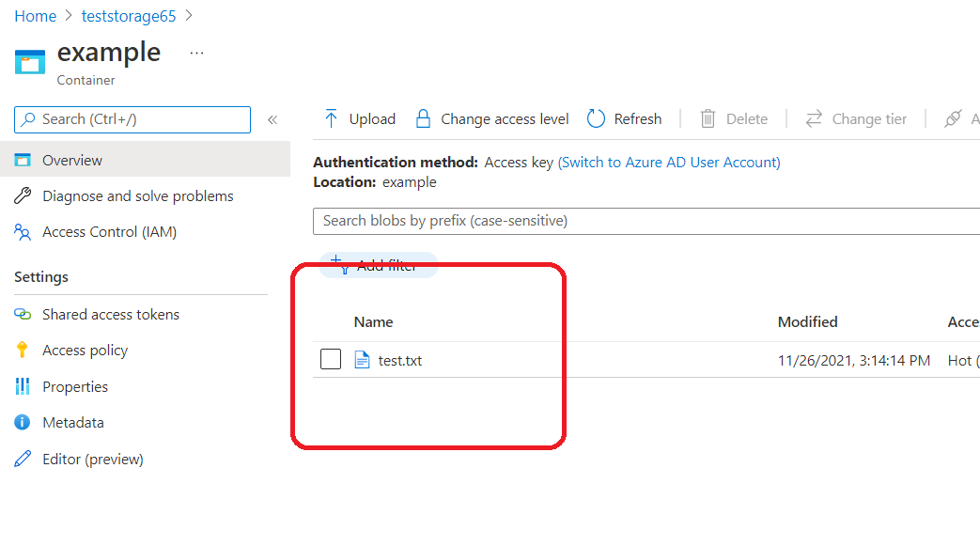Click the example container icon in header
Viewport: 980px width, 546px height.
click(30, 62)
